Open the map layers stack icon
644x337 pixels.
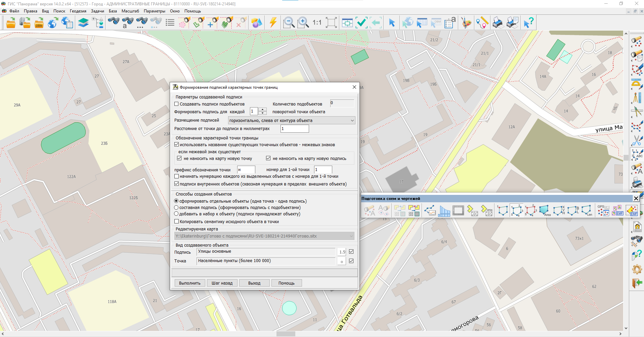click(x=83, y=23)
